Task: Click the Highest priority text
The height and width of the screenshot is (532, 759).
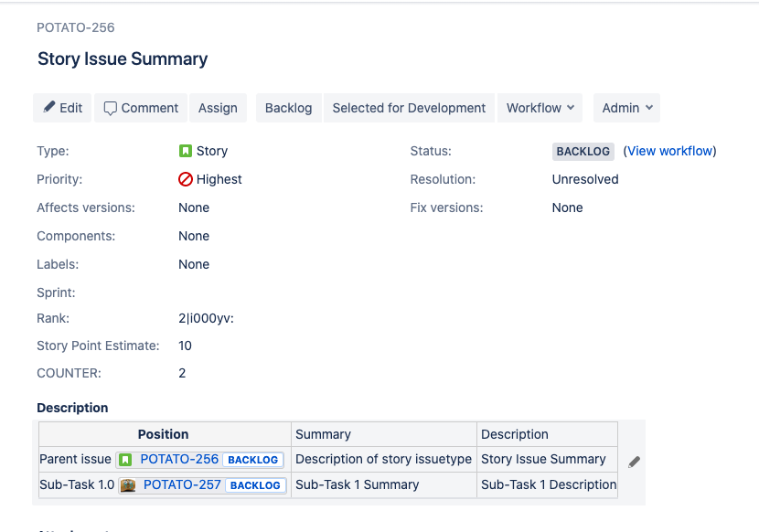Action: [219, 179]
